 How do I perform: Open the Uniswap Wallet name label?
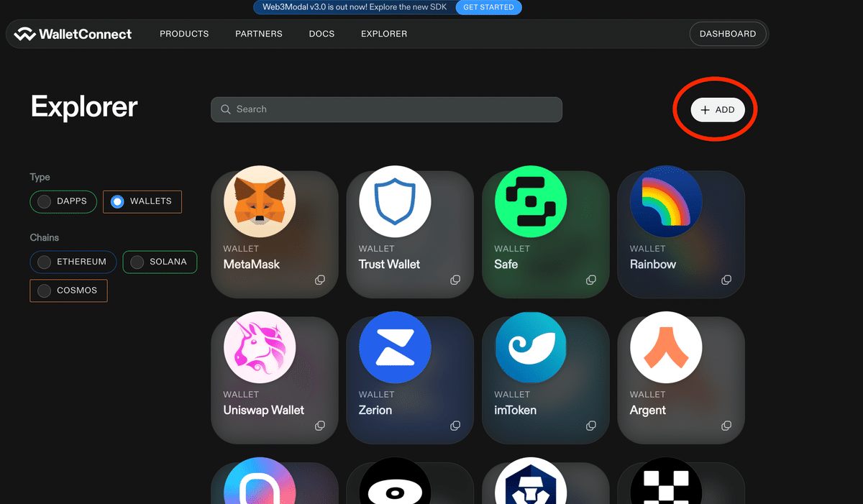click(x=264, y=410)
